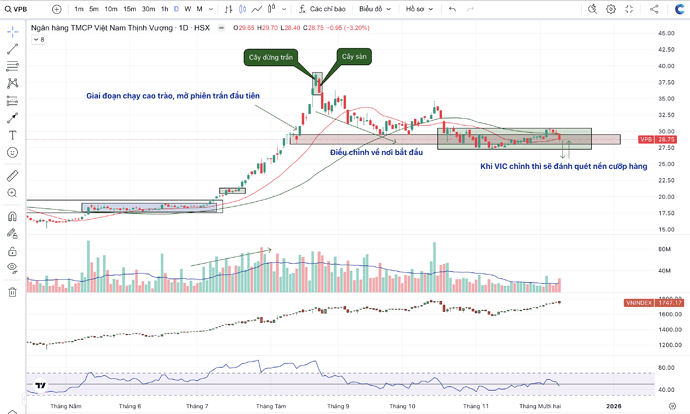
Task: Expand the bottom-left panel chevron
Action: click(x=12, y=412)
